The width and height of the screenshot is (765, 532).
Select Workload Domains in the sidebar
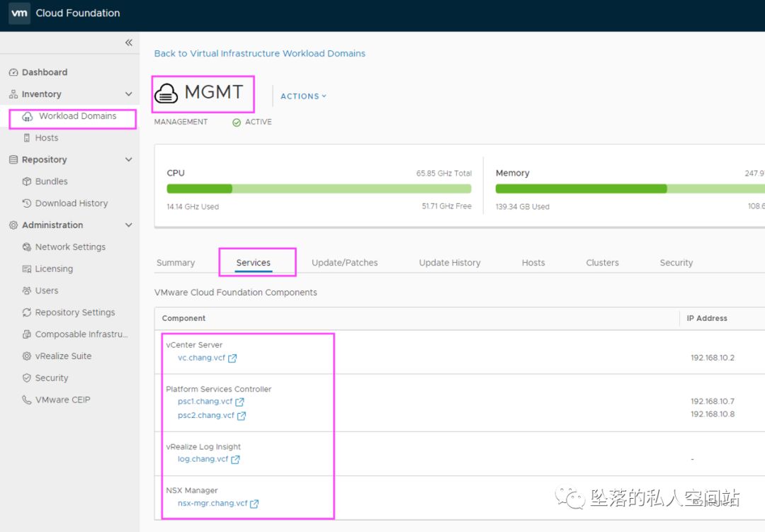[x=78, y=116]
